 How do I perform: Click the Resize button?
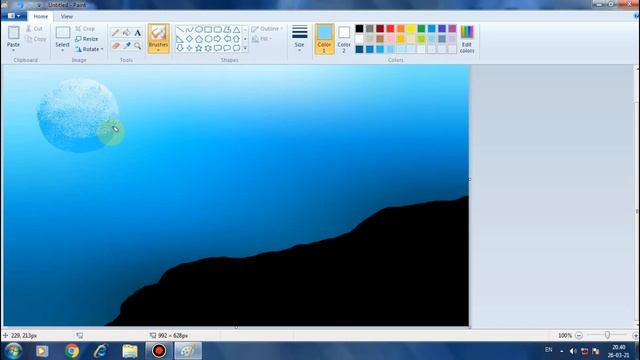[87, 39]
